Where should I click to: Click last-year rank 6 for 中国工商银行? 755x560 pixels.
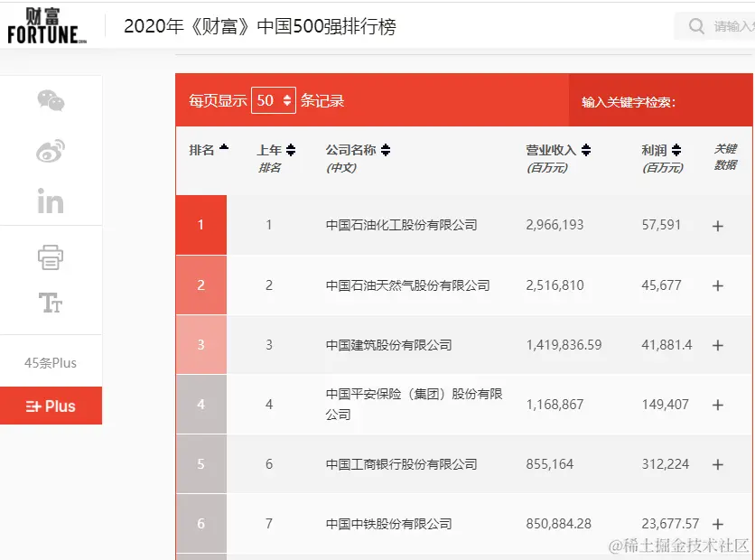pos(269,464)
